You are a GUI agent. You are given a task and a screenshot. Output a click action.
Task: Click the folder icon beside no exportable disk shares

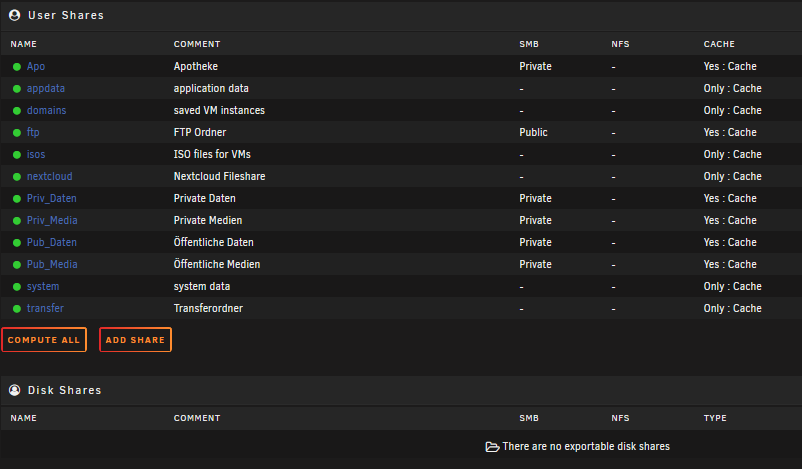pyautogui.click(x=492, y=447)
